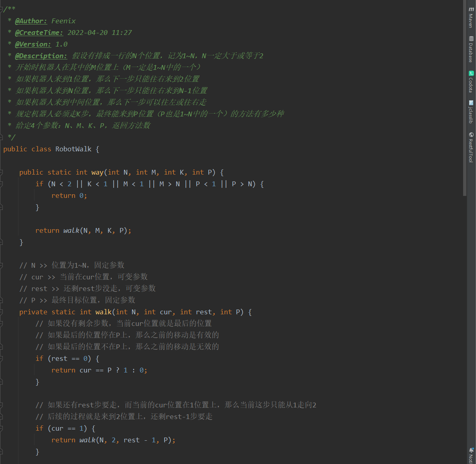Image resolution: width=476 pixels, height=464 pixels.
Task: Click the cur == 1 condition
Action: (x=67, y=428)
